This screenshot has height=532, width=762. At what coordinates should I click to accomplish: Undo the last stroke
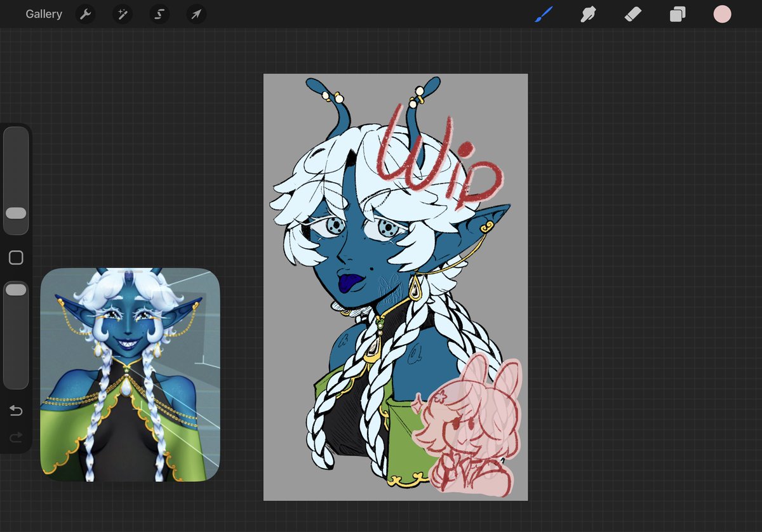pyautogui.click(x=16, y=411)
